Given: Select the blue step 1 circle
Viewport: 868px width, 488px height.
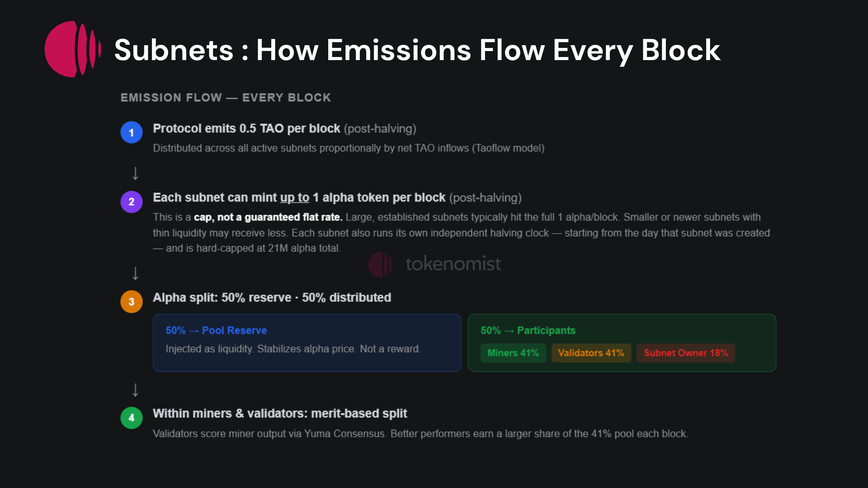Looking at the screenshot, I should [132, 132].
